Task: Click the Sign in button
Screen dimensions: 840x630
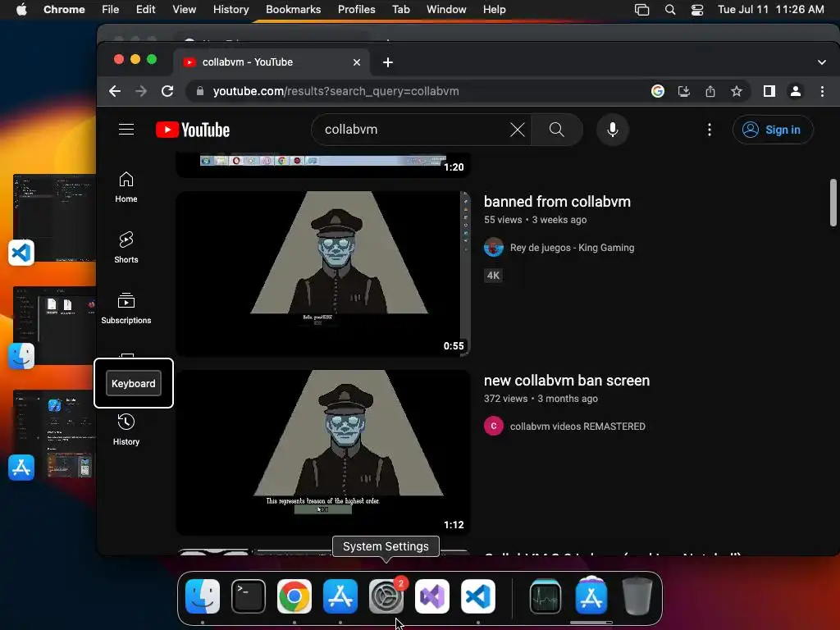Action: [x=773, y=130]
